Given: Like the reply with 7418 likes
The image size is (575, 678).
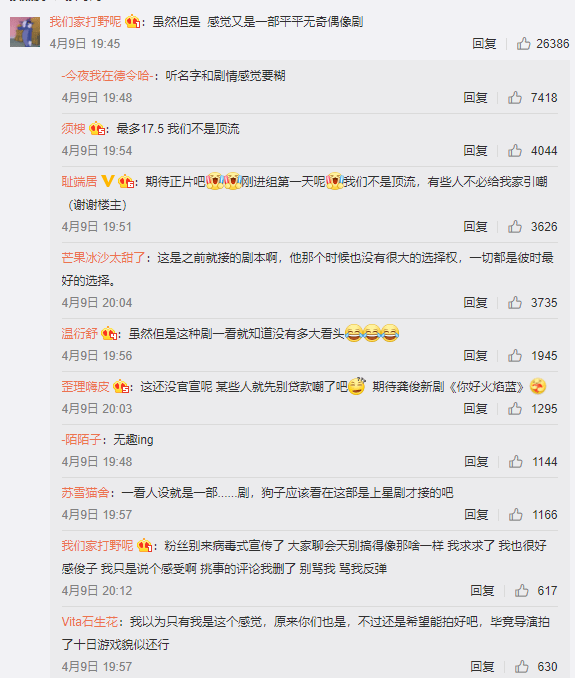Looking at the screenshot, I should (515, 97).
